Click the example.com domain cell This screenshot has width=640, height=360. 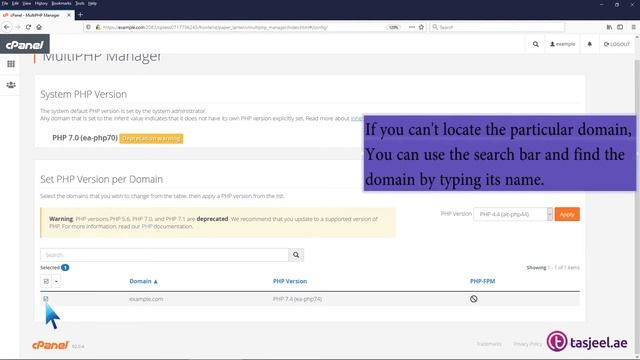[x=146, y=299]
